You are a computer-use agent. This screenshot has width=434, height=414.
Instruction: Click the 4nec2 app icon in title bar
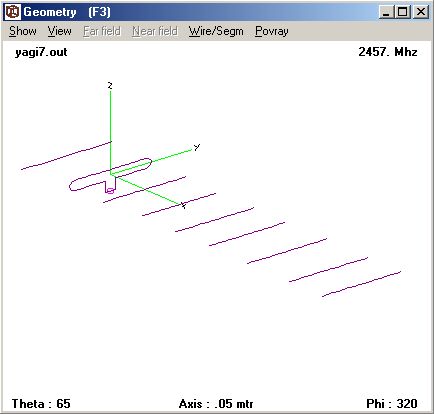[x=13, y=12]
